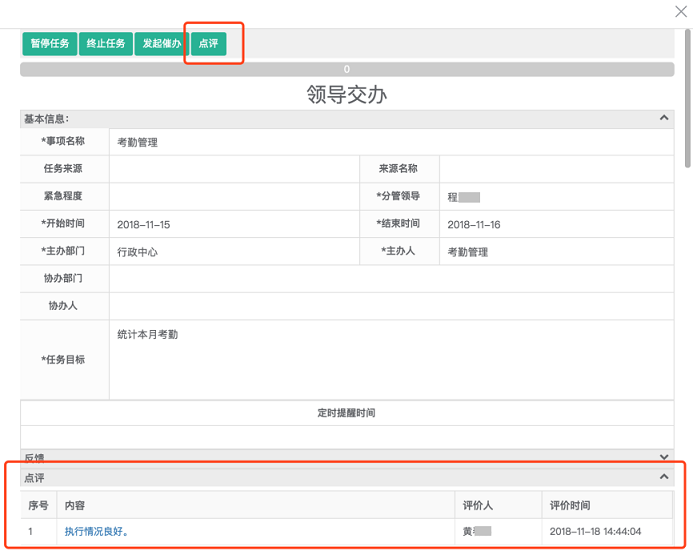Click the 任务目标 text area
The image size is (693, 551).
tap(390, 360)
